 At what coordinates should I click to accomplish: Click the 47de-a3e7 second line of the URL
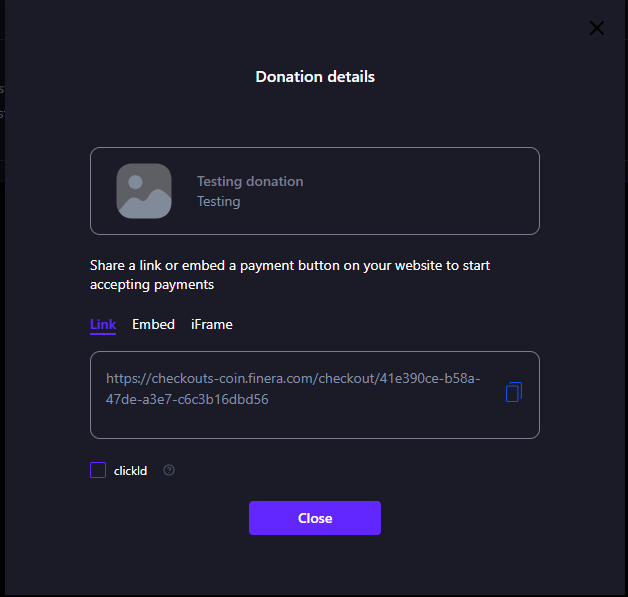187,399
